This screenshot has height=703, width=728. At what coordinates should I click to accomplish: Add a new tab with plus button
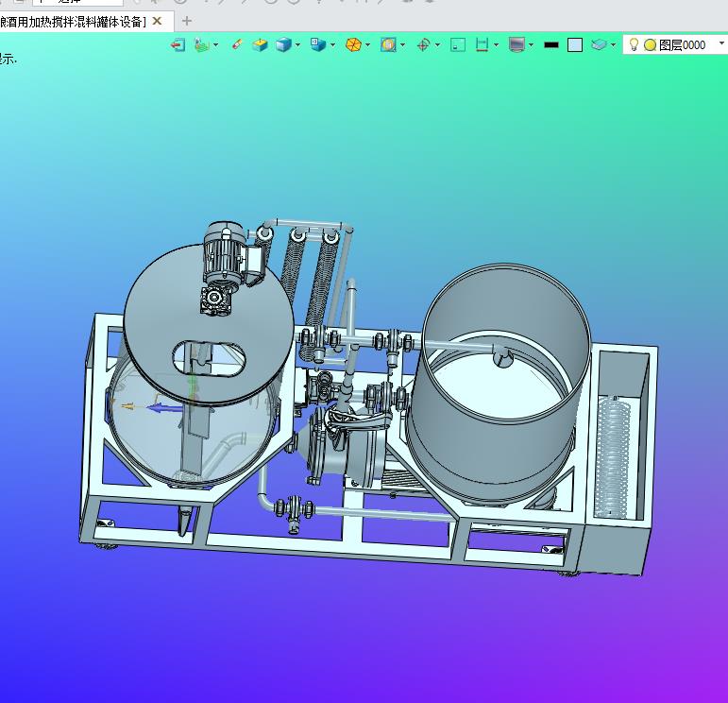tap(187, 21)
